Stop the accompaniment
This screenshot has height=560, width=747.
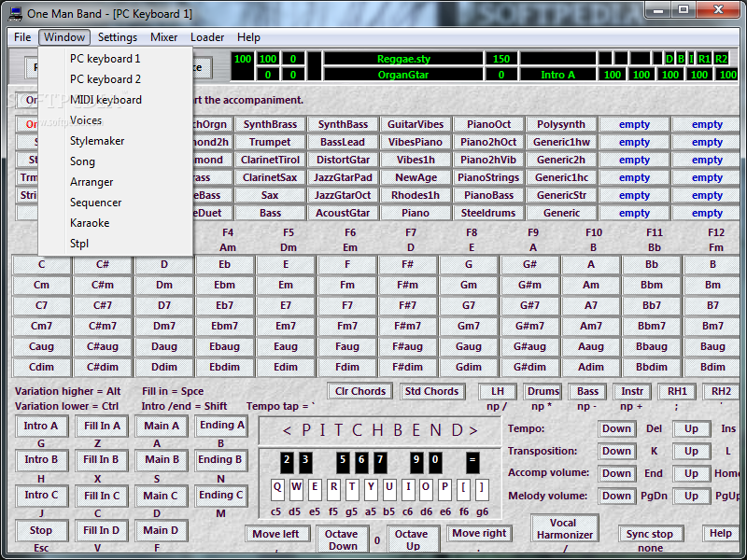pos(41,530)
